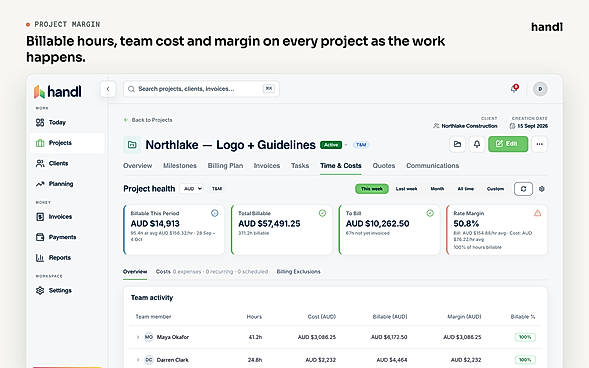Select the Last week period filter
The width and height of the screenshot is (589, 368).
tap(406, 189)
